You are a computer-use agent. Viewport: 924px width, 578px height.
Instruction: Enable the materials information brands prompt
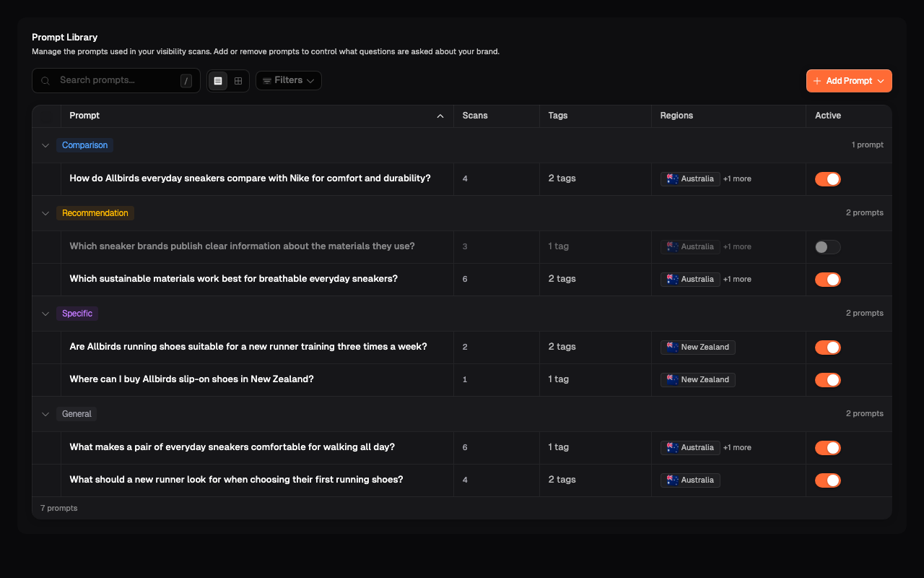click(x=828, y=247)
